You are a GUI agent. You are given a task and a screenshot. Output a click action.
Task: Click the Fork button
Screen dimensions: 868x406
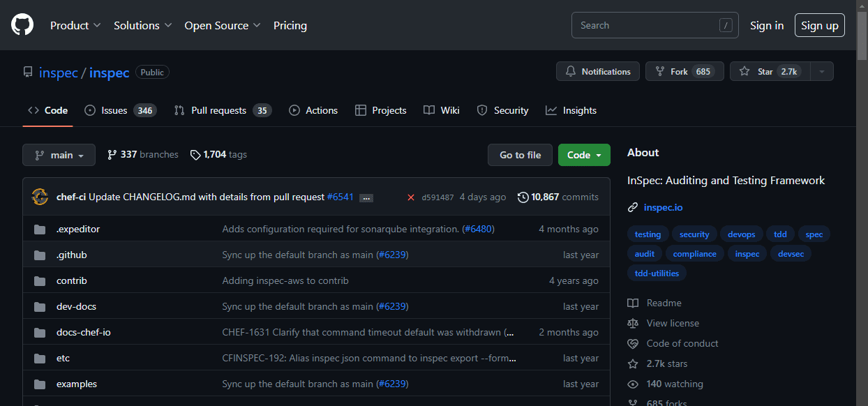coord(684,71)
